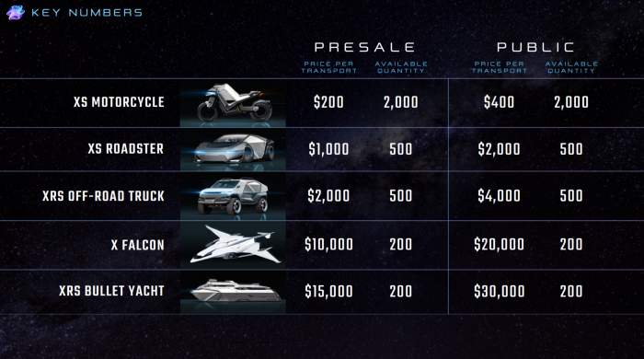Screen dimensions: 644x359
Task: Click the Key Numbers title text
Action: (86, 13)
